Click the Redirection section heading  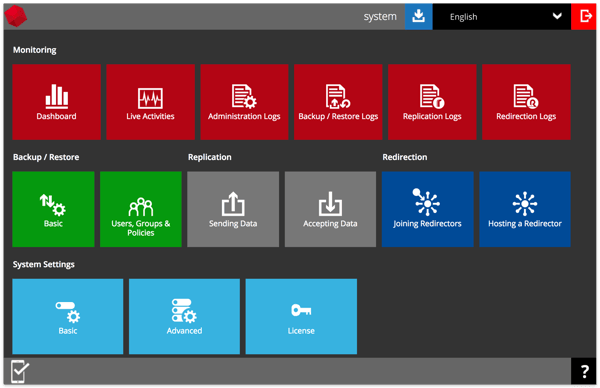(x=405, y=157)
